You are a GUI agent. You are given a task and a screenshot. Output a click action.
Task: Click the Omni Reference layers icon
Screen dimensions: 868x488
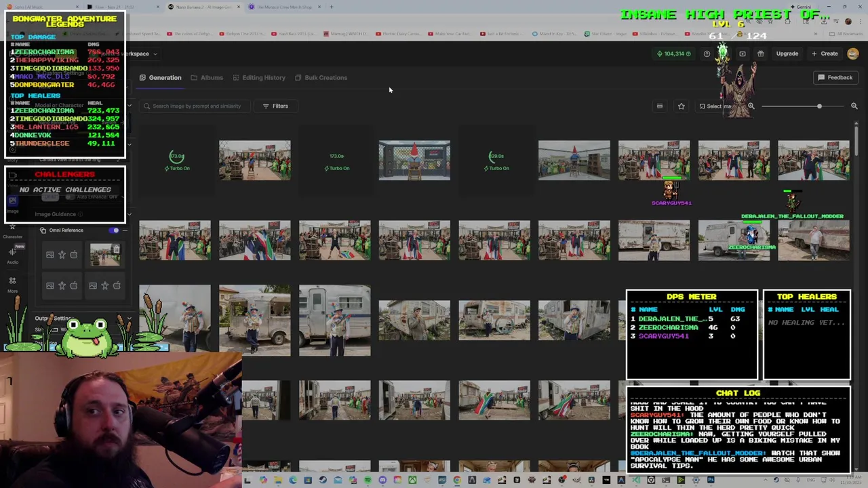43,230
